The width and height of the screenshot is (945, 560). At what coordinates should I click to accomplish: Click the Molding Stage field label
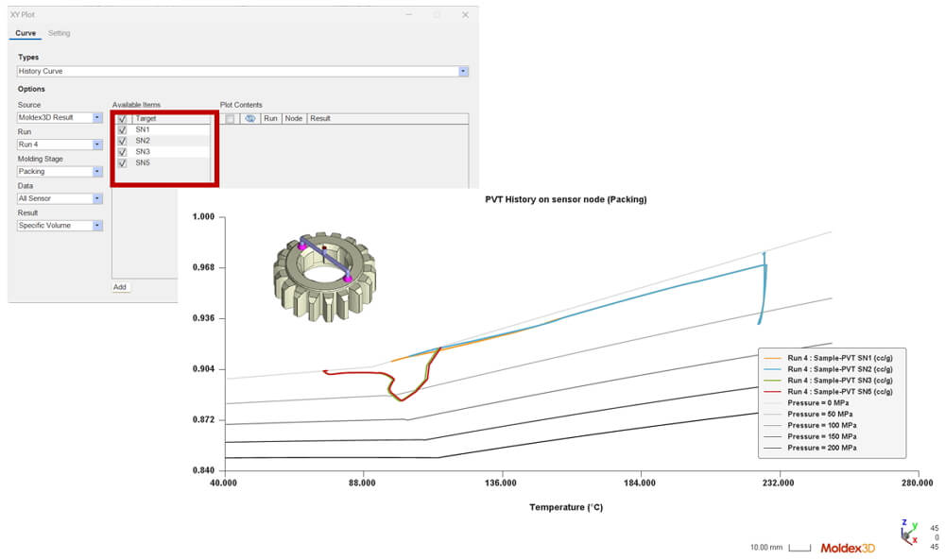(x=40, y=159)
